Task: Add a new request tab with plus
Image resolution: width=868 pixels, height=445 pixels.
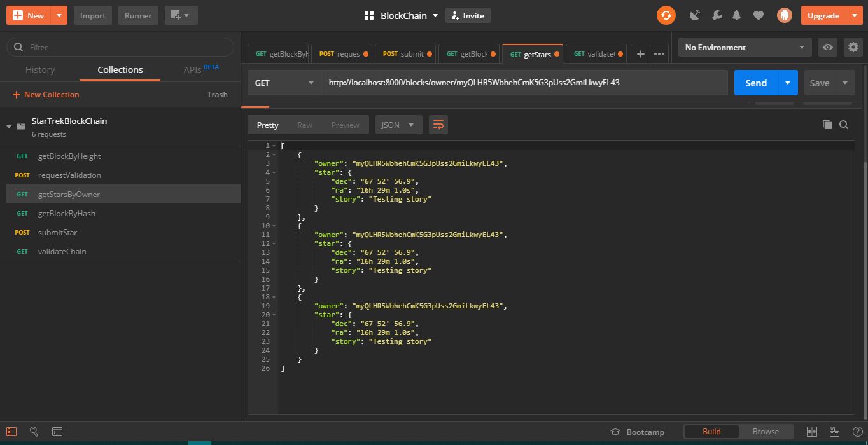Action: click(x=641, y=54)
